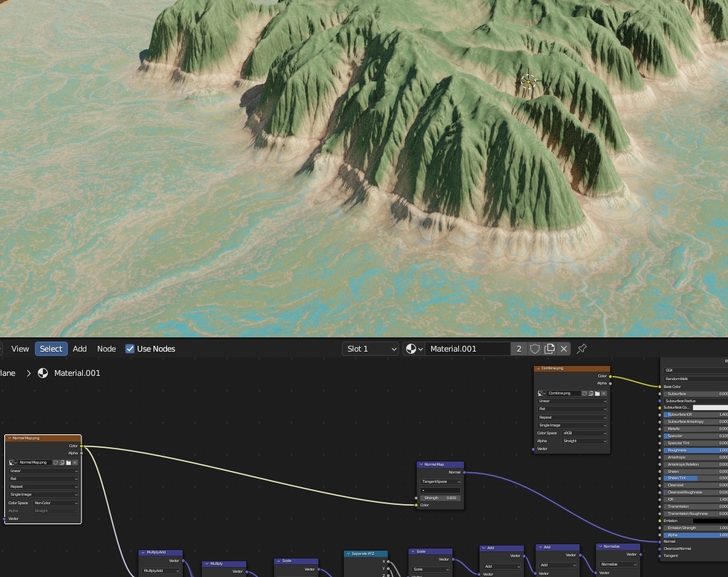728x577 pixels.
Task: Toggle the Use Nodes checkbox
Action: [130, 349]
